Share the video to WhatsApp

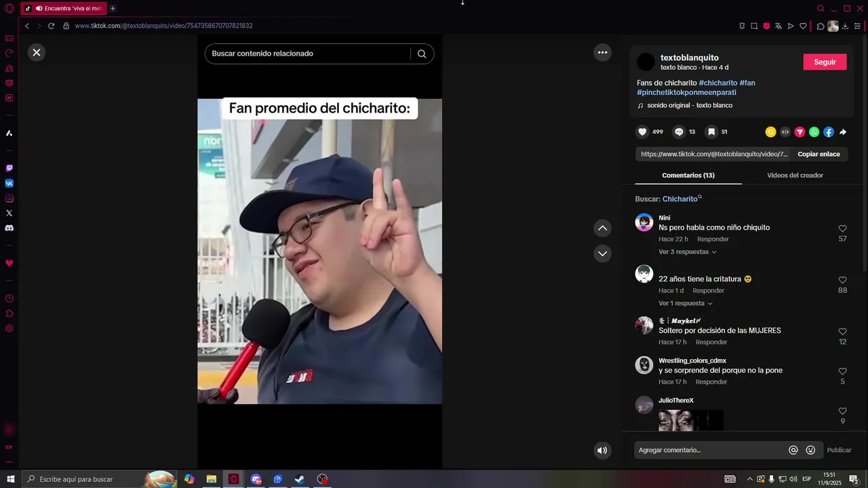tap(814, 132)
